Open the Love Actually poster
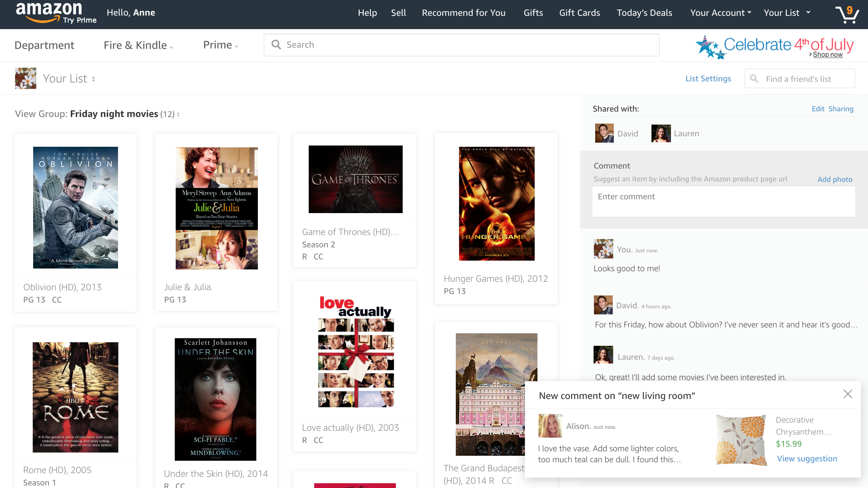 pos(356,351)
